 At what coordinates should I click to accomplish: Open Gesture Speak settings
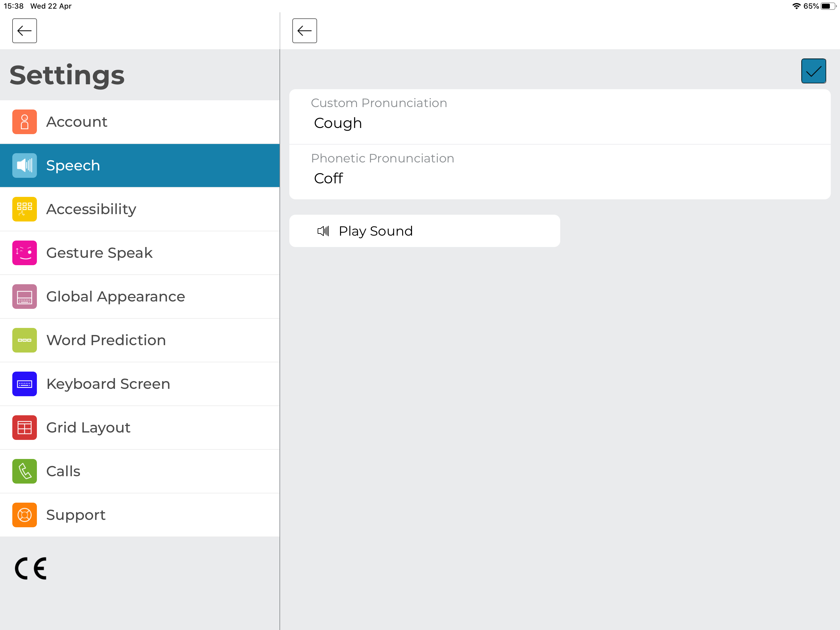click(140, 253)
